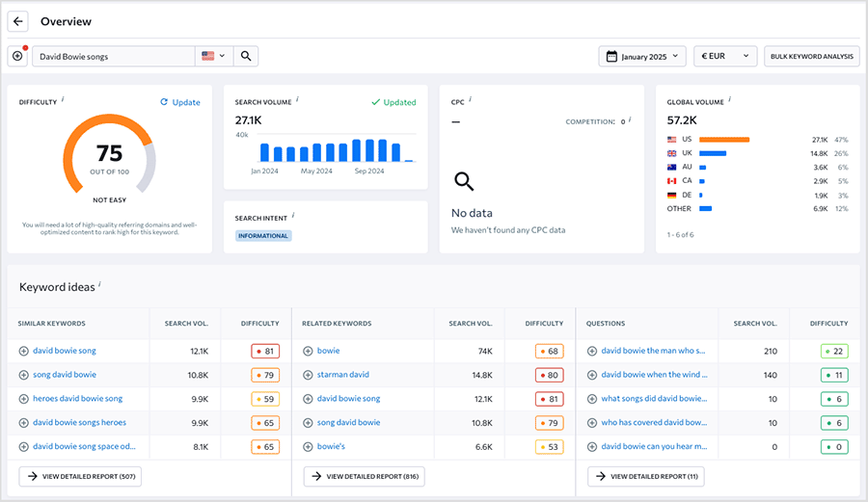Click the CPC info icon

click(x=470, y=99)
